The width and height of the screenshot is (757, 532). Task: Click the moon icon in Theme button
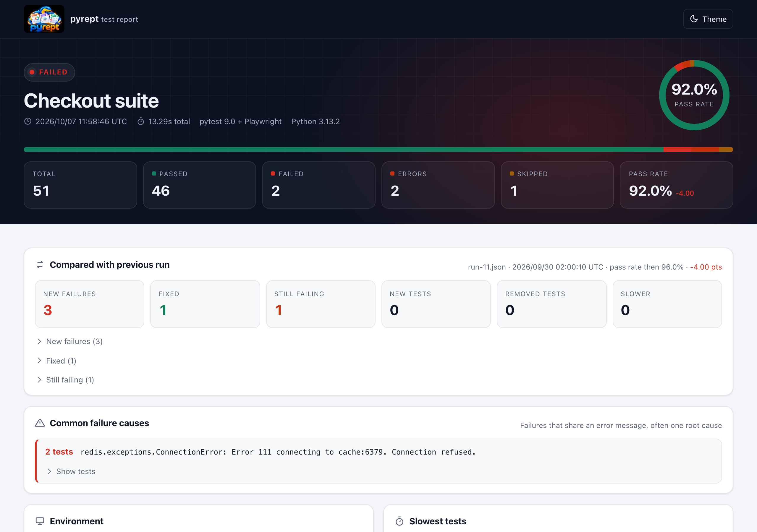(694, 19)
